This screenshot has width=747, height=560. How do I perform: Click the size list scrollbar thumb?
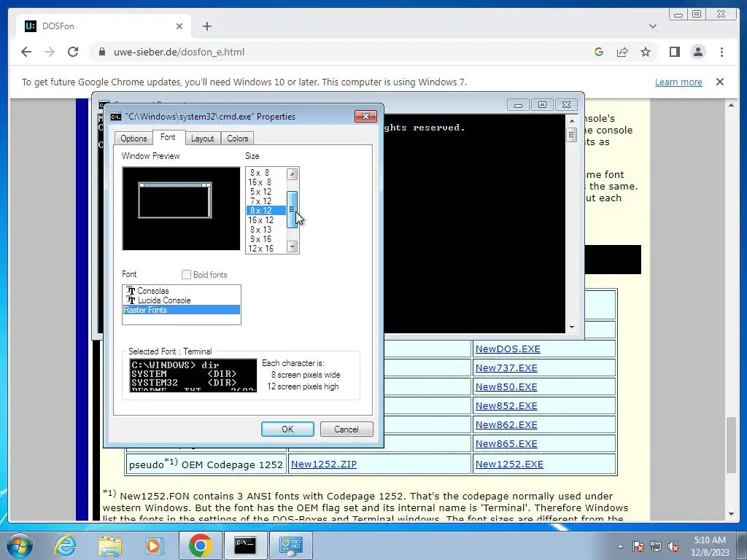click(292, 209)
